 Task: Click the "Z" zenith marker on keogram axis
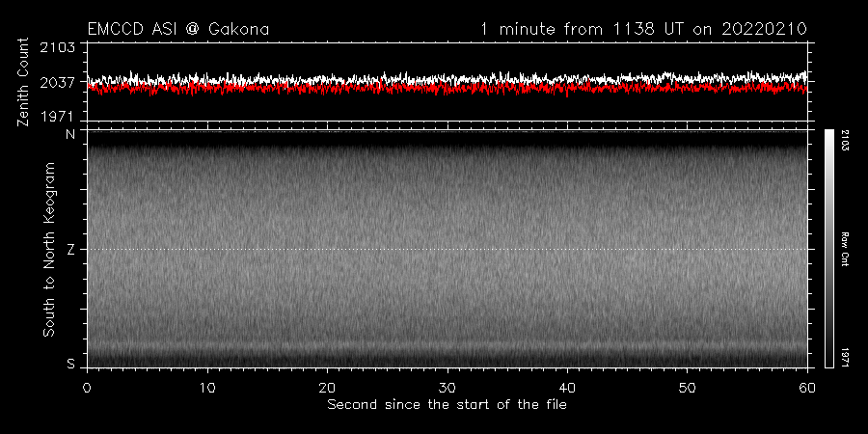[70, 250]
